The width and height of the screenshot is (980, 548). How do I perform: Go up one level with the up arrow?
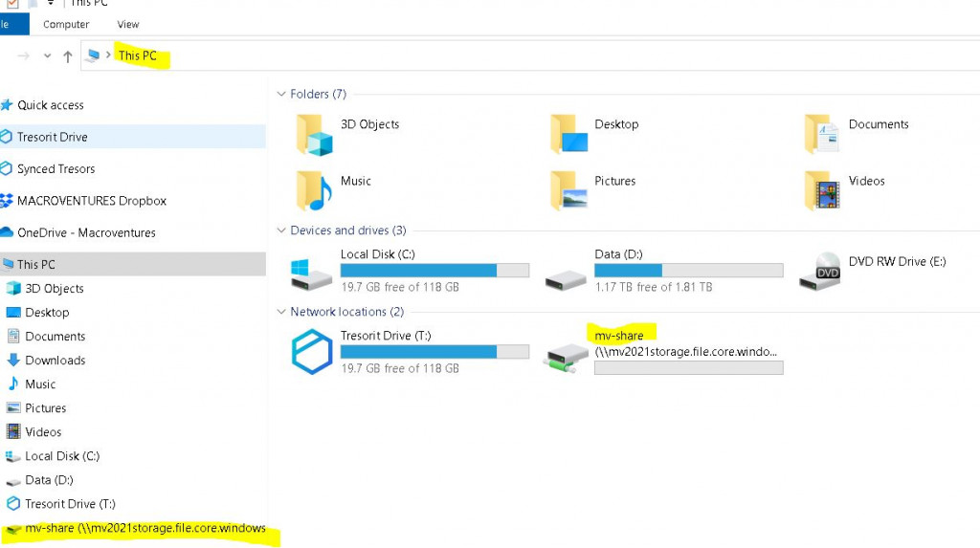[68, 56]
